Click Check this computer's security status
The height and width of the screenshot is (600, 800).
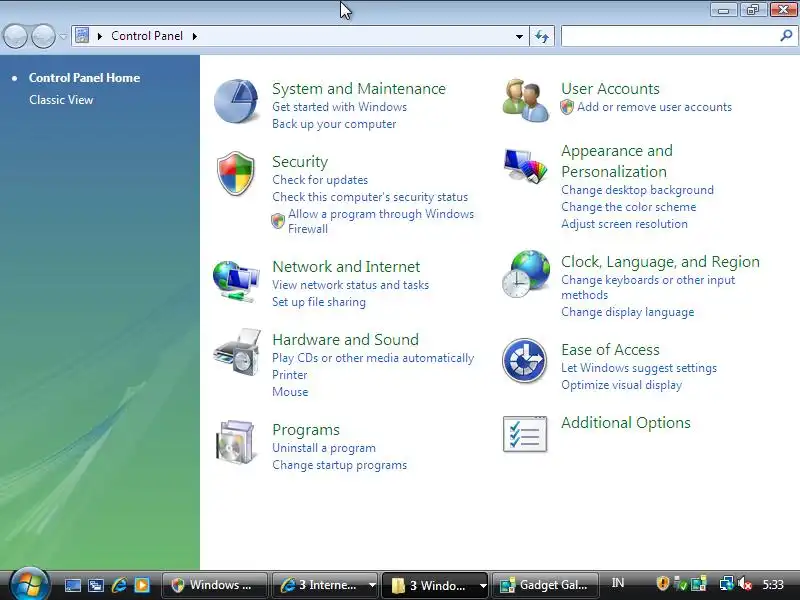[x=370, y=197]
